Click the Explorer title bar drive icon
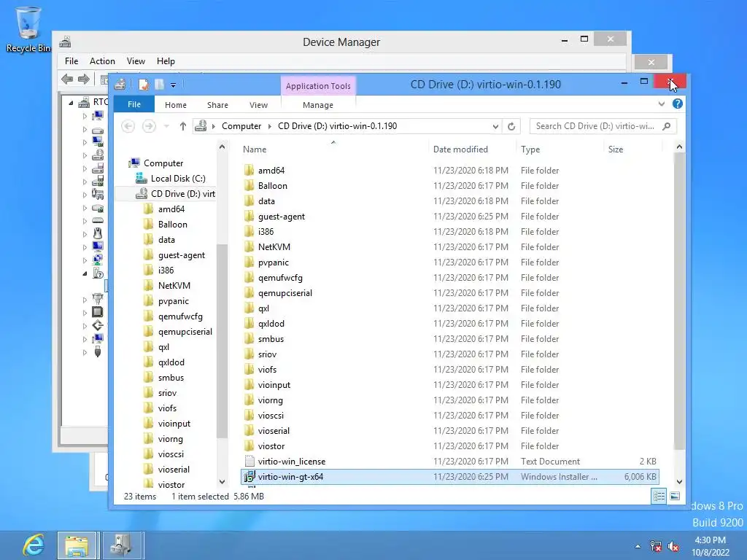Viewport: 747px width, 560px height. coord(120,85)
